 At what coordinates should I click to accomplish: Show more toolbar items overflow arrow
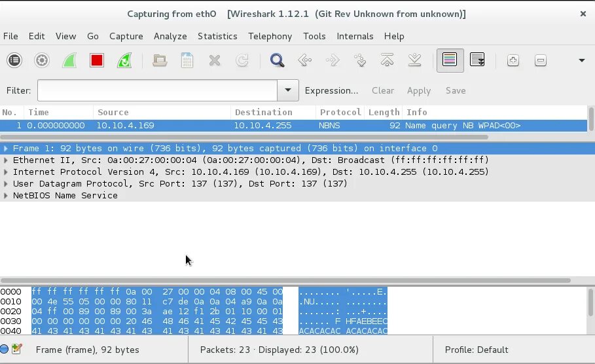(581, 60)
